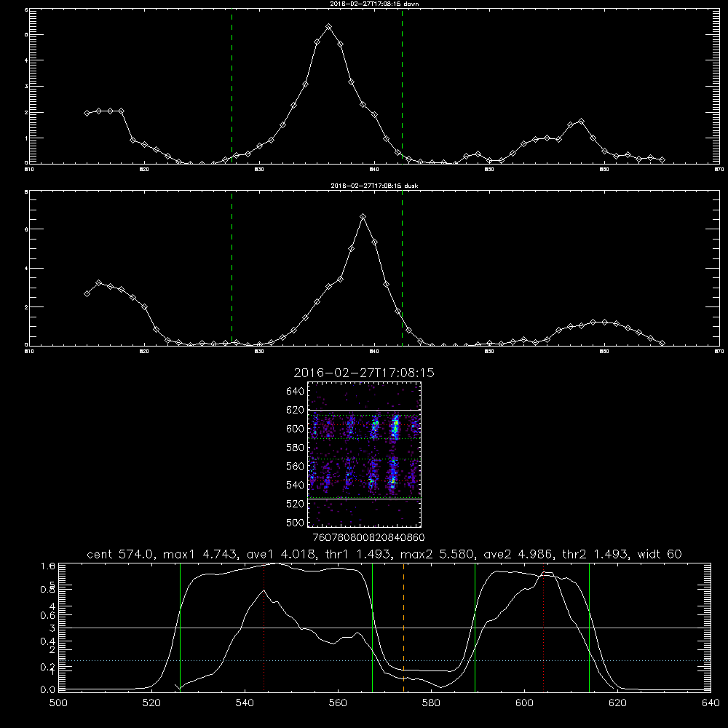Image resolution: width=728 pixels, height=728 pixels.
Task: Click x-axis label '580' of the bottom plot
Action: pos(431,703)
